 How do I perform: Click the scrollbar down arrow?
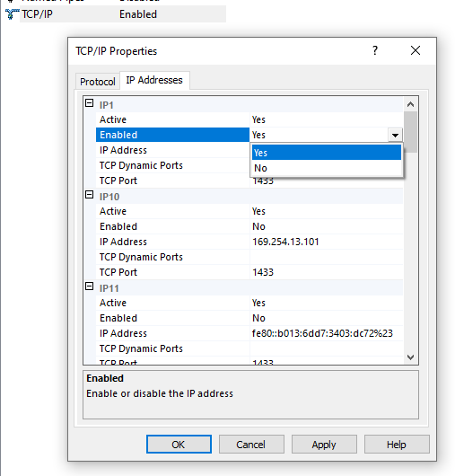(x=411, y=357)
